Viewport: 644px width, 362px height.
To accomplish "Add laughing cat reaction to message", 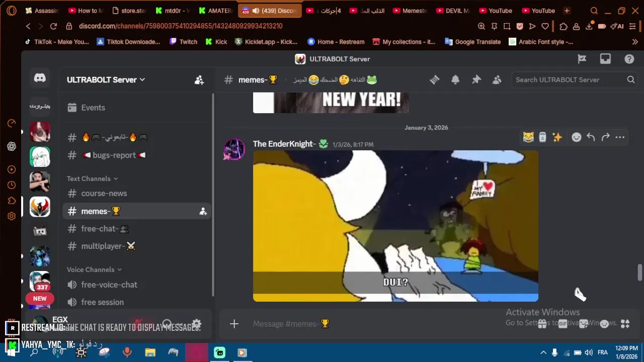I will tap(528, 137).
